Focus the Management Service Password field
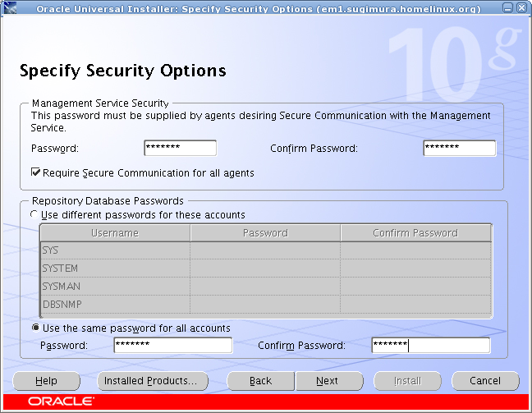The image size is (532, 413). click(x=180, y=148)
